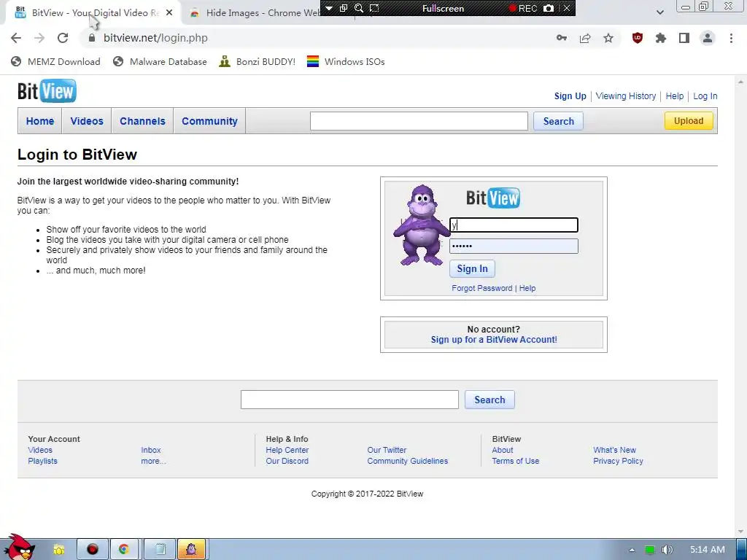
Task: Expand the Chrome tab search chevron
Action: 659,12
